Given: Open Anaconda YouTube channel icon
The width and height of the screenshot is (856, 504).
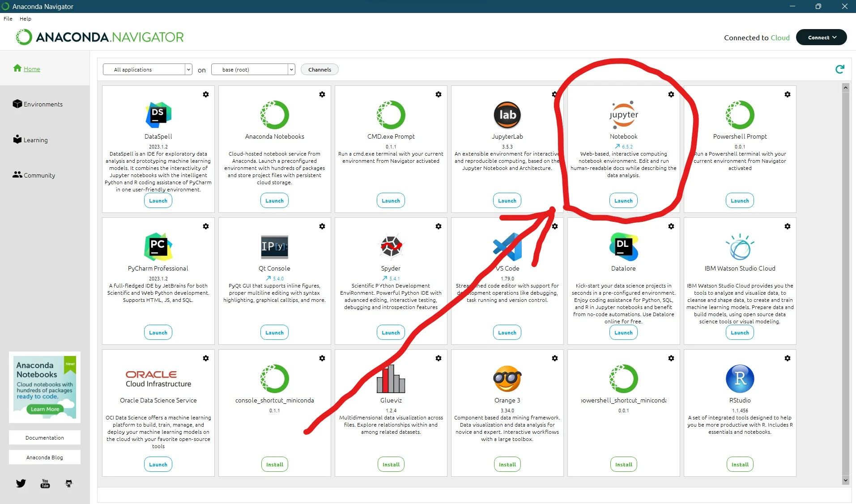Looking at the screenshot, I should (45, 483).
